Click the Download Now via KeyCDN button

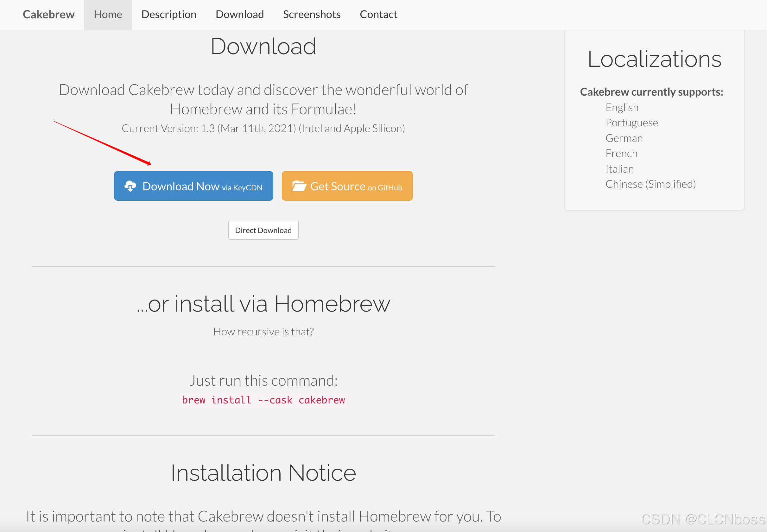[194, 186]
